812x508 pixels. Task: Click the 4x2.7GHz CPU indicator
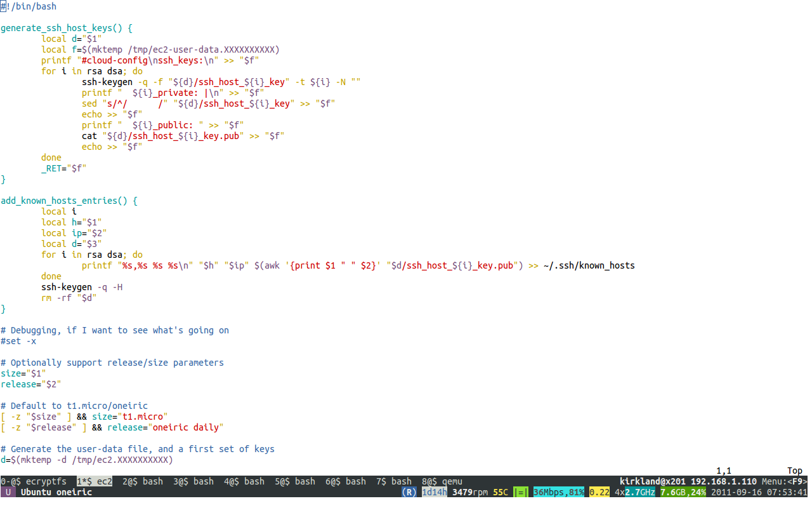point(635,492)
